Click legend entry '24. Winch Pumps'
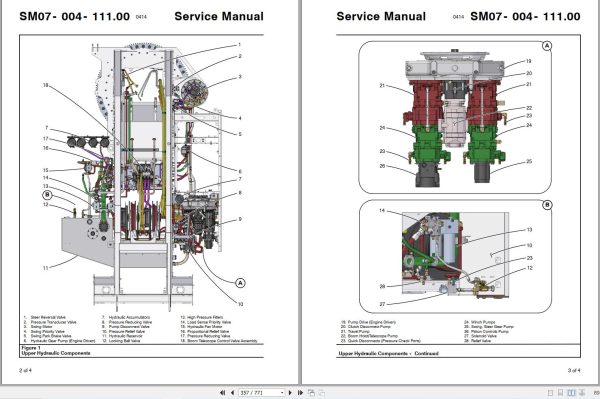Image resolution: width=600 pixels, height=399 pixels. tap(480, 322)
